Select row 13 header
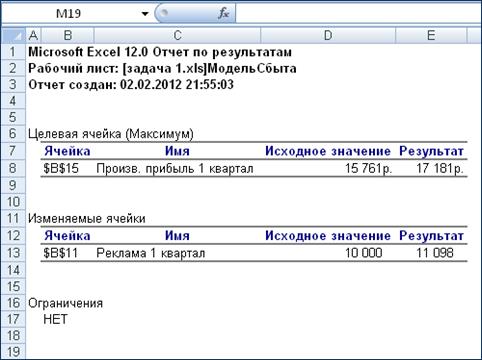The height and width of the screenshot is (360, 482). [x=13, y=253]
